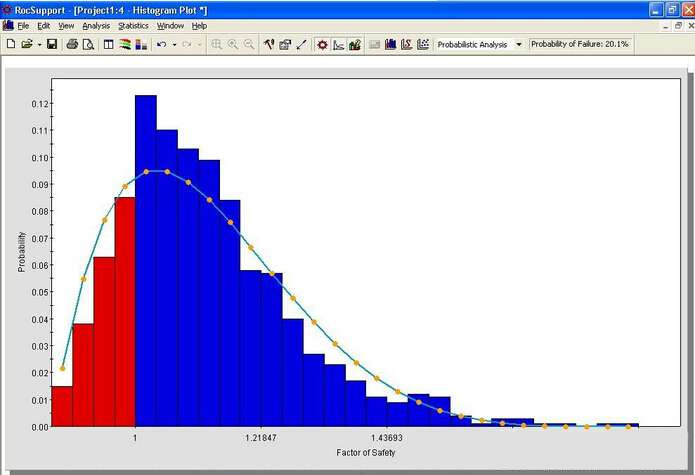The width and height of the screenshot is (695, 475).
Task: Click the green chart with pencil icon
Action: tap(355, 44)
